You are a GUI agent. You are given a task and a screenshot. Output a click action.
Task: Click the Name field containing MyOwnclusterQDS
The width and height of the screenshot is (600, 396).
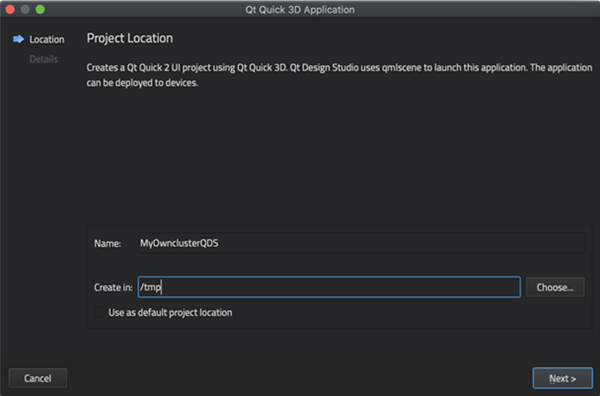(x=362, y=243)
